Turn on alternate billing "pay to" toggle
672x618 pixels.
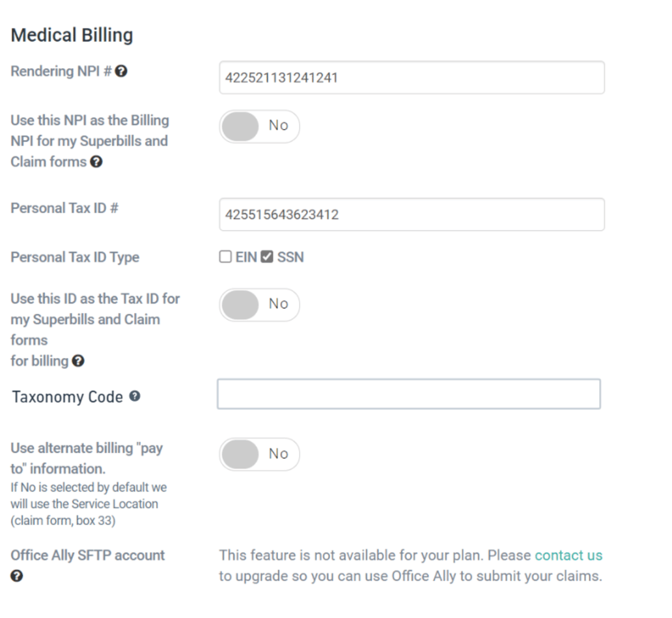pos(259,455)
